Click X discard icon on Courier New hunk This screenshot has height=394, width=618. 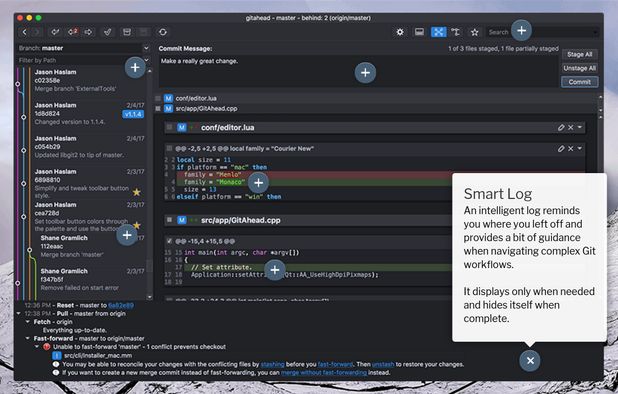pyautogui.click(x=570, y=149)
